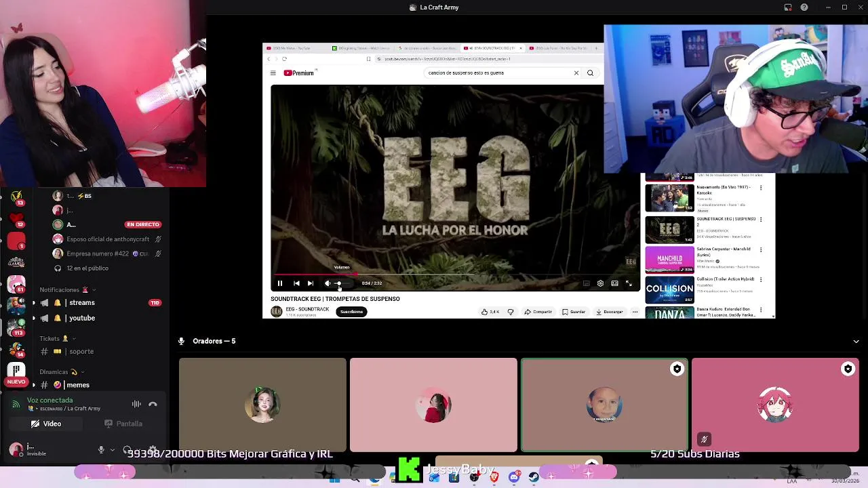Open options menu for the Nuevamente suggestion
Viewport: 868px width, 488px height.
(x=761, y=188)
